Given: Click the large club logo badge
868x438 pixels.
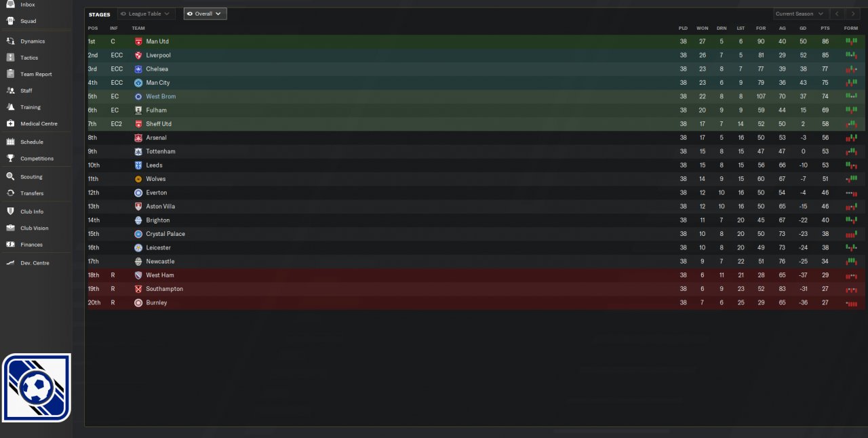Looking at the screenshot, I should click(36, 388).
